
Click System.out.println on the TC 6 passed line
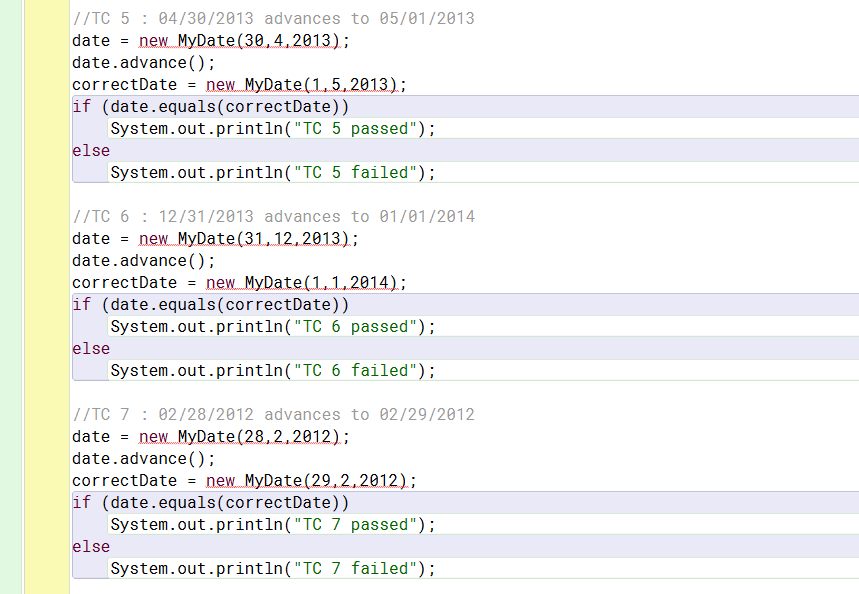pyautogui.click(x=195, y=326)
